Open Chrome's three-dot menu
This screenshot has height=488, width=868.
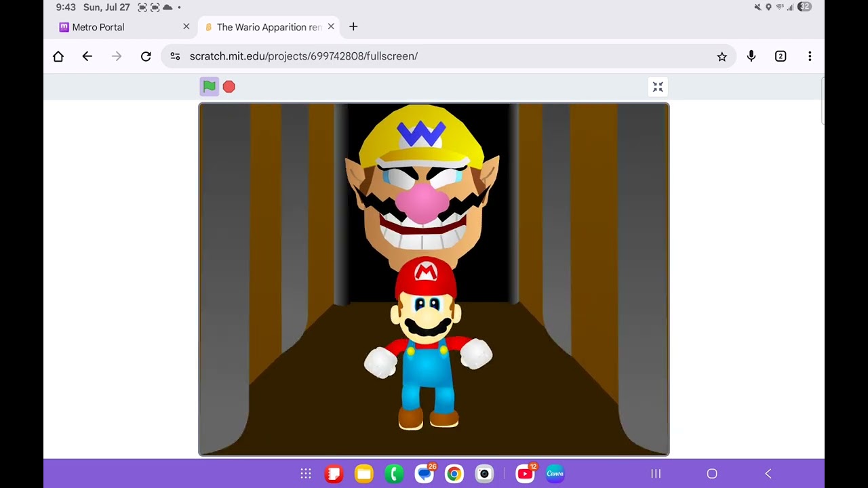pos(810,56)
